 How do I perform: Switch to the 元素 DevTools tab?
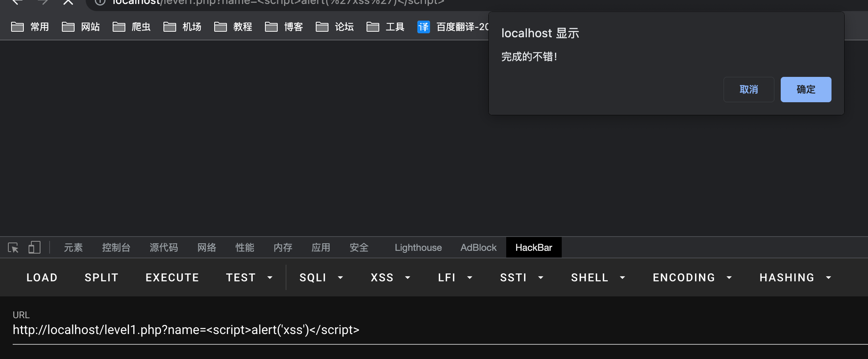pos(73,248)
